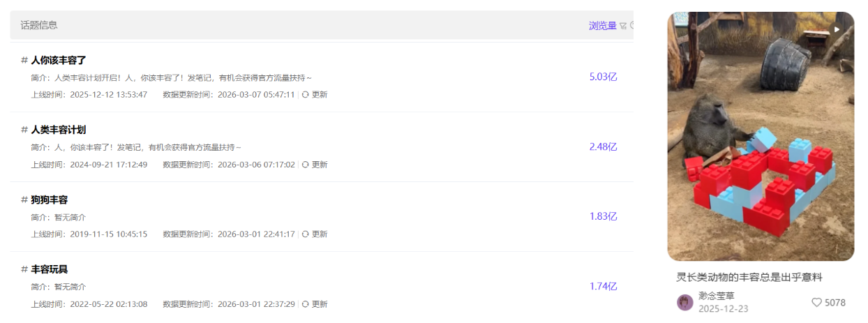Click the heart like icon on the note
Screen dimensions: 868x323
pos(816,303)
